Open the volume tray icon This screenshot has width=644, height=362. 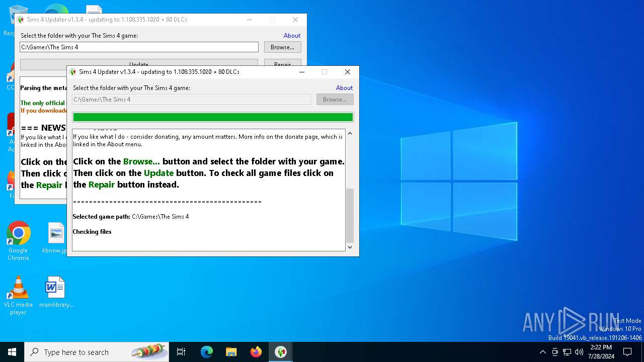[579, 352]
